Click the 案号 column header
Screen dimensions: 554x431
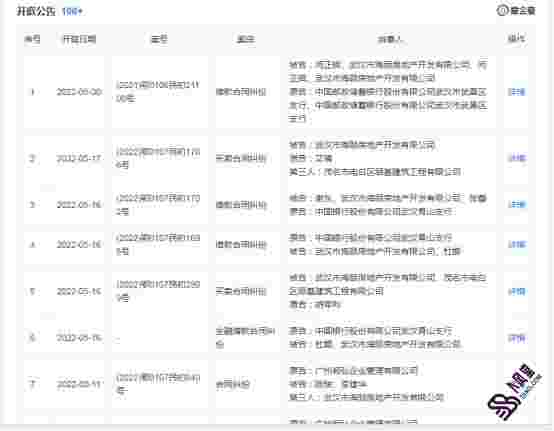click(159, 39)
